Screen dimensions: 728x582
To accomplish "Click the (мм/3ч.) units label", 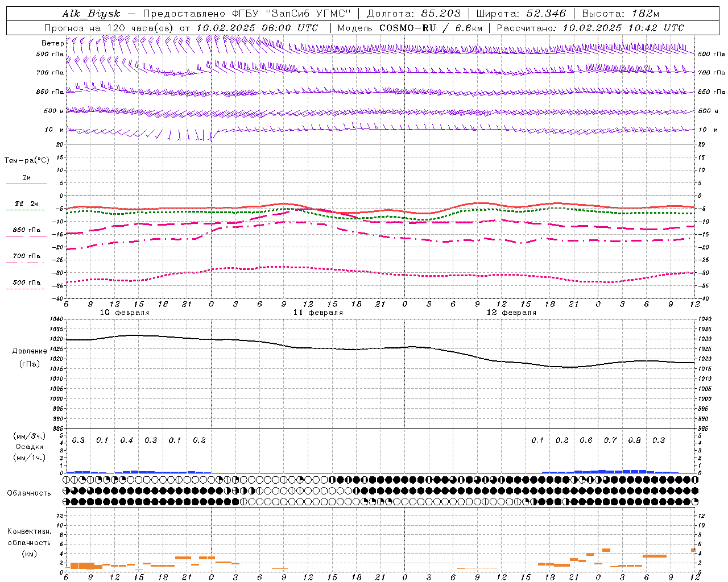I will coord(30,436).
